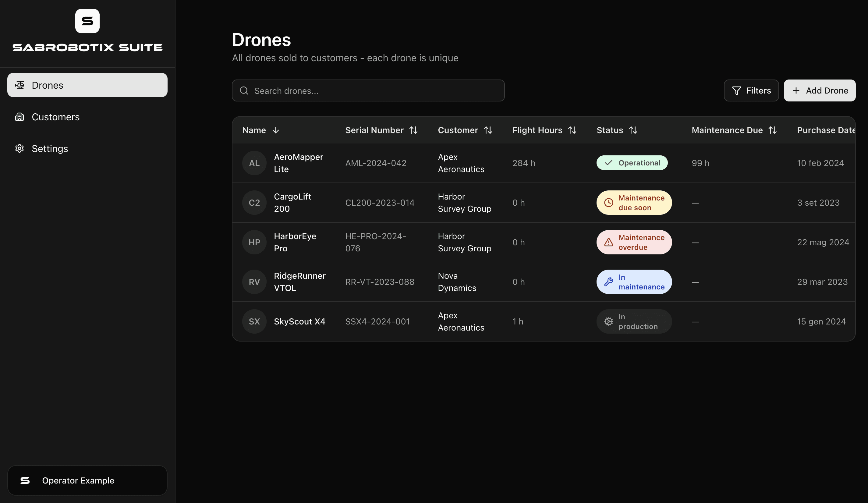Click the SX avatar for SkyScout X4
868x503 pixels.
(254, 321)
